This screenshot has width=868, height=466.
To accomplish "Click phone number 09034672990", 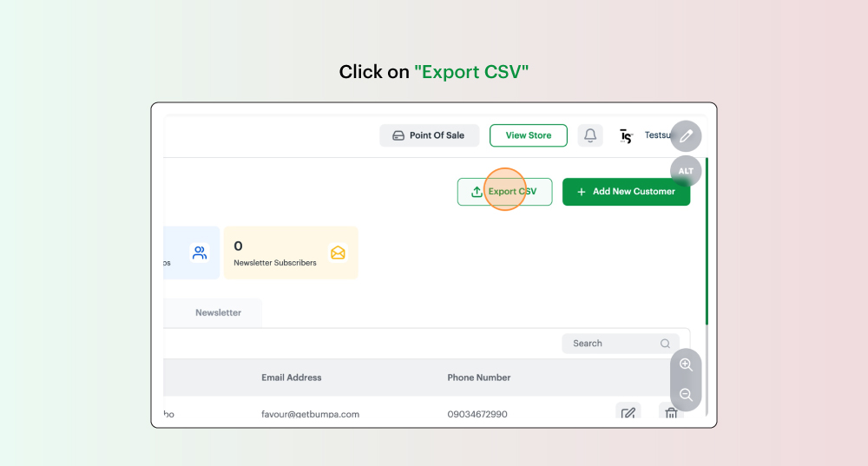I will [x=477, y=414].
